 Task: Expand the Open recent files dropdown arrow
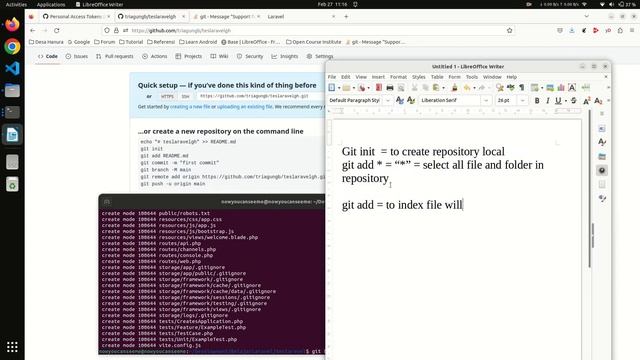[353, 88]
